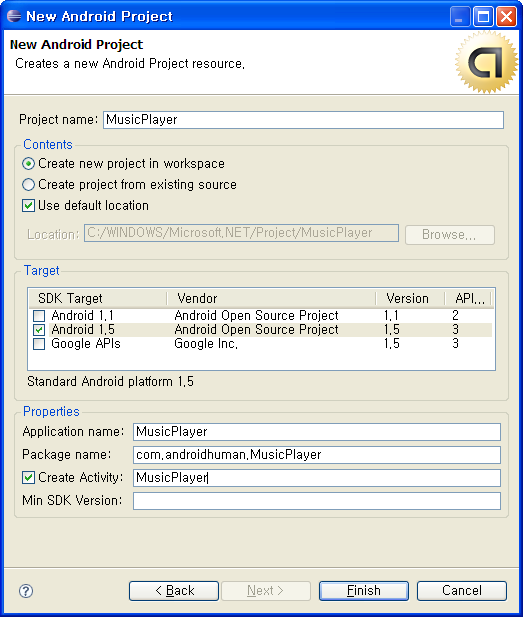Toggle the Create Activity checkbox
The height and width of the screenshot is (617, 523).
point(28,477)
